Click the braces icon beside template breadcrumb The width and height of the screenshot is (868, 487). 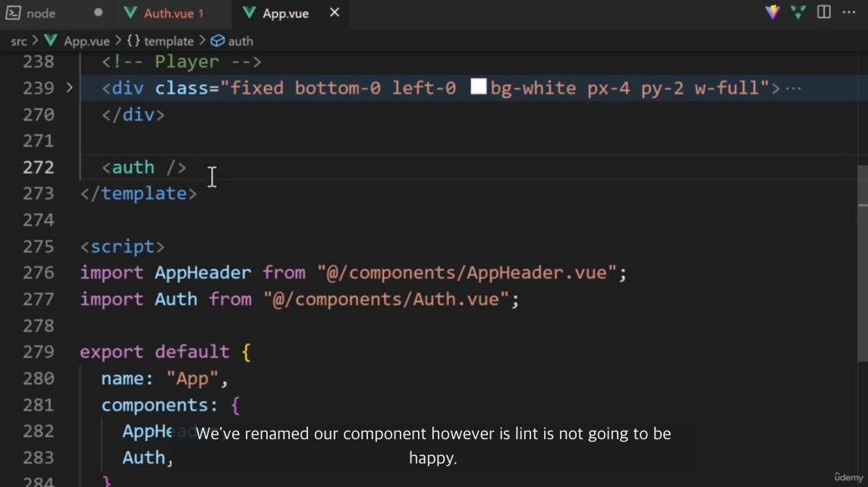click(134, 40)
